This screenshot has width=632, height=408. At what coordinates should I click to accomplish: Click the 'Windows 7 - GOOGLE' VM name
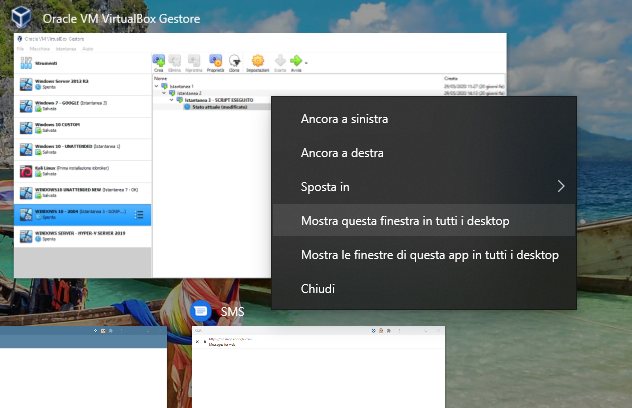pos(57,103)
